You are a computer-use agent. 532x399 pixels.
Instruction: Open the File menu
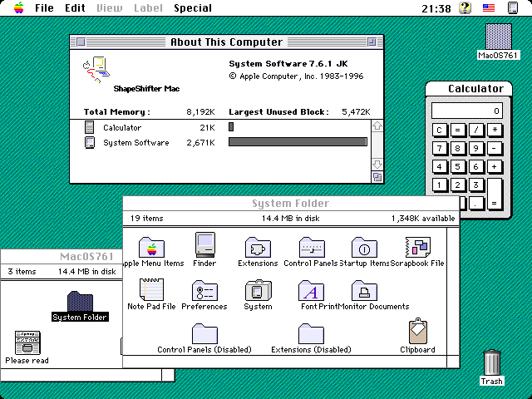(x=44, y=8)
